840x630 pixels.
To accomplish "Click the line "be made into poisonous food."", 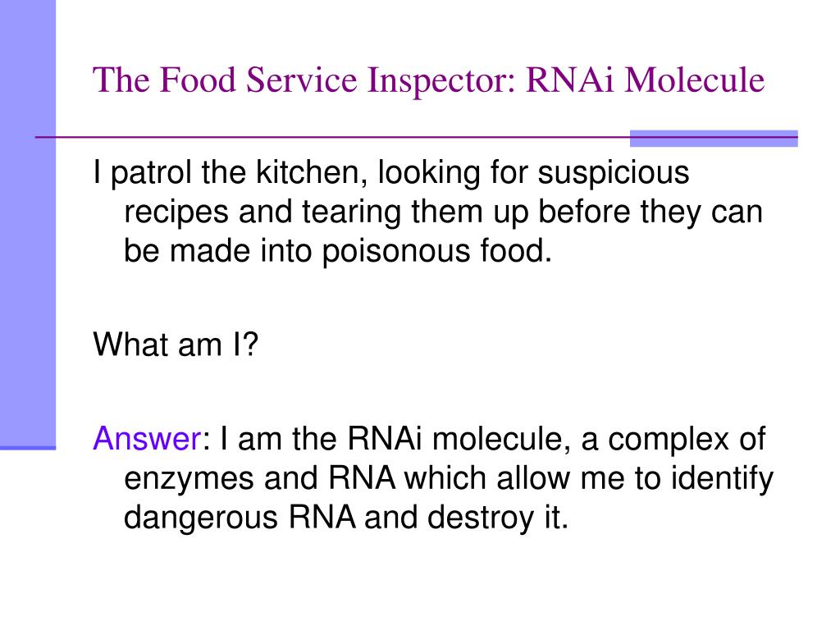I will (338, 251).
